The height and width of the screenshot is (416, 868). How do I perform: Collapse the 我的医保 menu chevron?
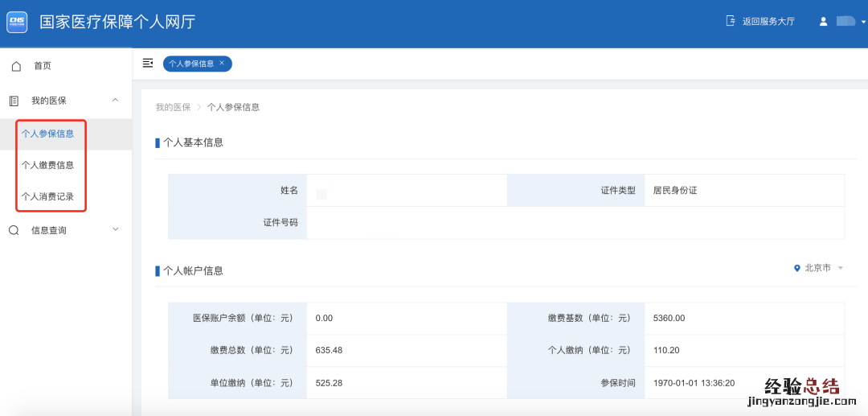(115, 100)
